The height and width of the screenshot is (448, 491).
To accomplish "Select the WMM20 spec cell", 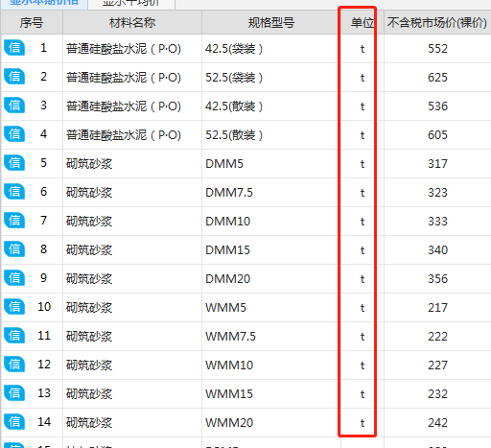I will pyautogui.click(x=271, y=423).
